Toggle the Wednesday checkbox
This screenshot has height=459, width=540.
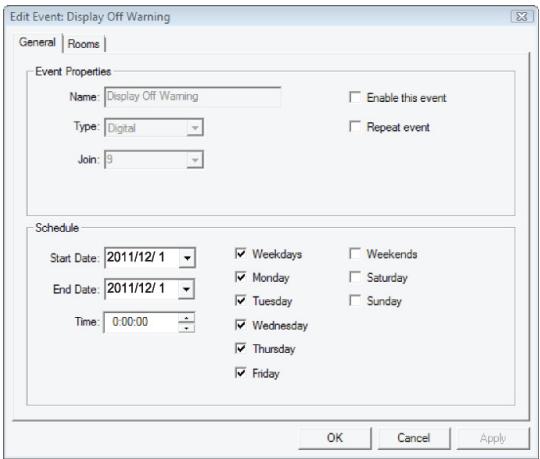click(240, 325)
